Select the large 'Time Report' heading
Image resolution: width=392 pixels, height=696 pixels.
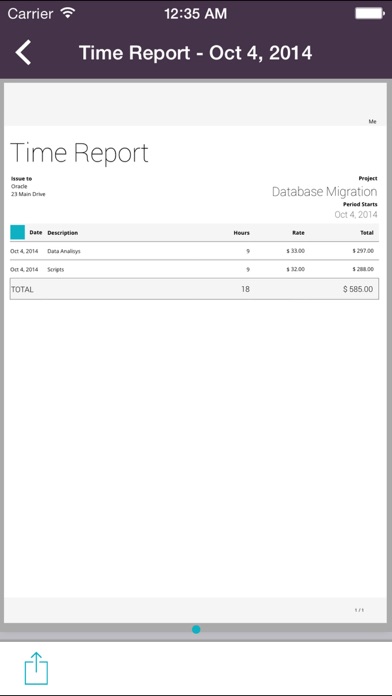pyautogui.click(x=79, y=153)
